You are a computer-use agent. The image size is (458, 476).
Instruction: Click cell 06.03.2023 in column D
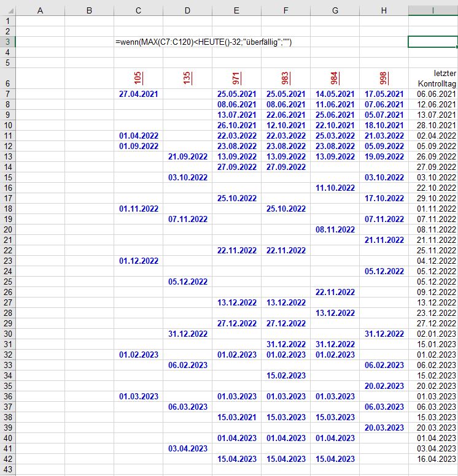[187, 407]
